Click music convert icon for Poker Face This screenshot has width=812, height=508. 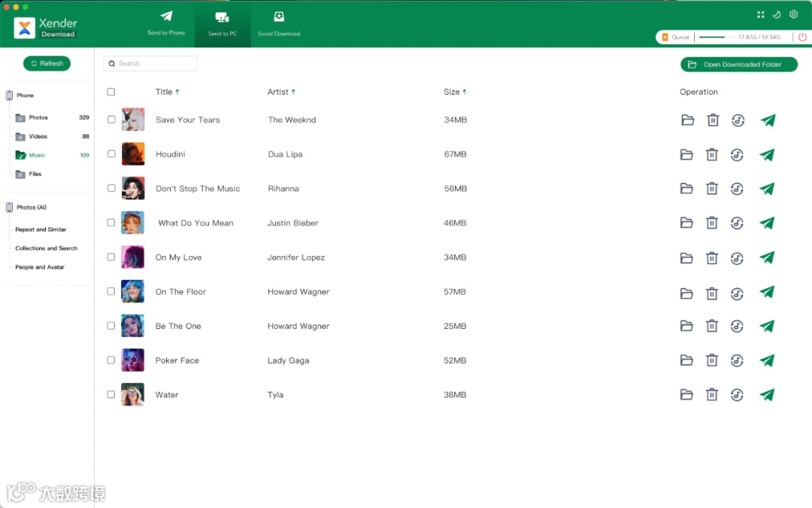pos(737,360)
